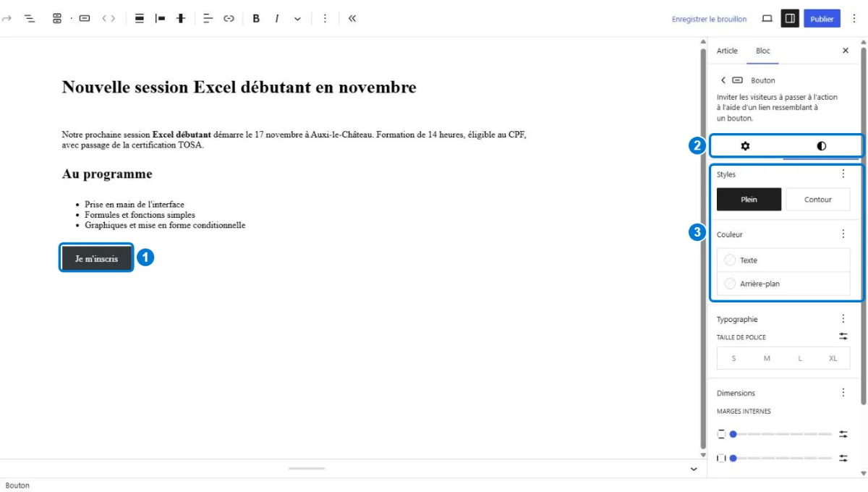The width and height of the screenshot is (868, 492).
Task: Open Typographie panel three-dot options
Action: point(843,319)
